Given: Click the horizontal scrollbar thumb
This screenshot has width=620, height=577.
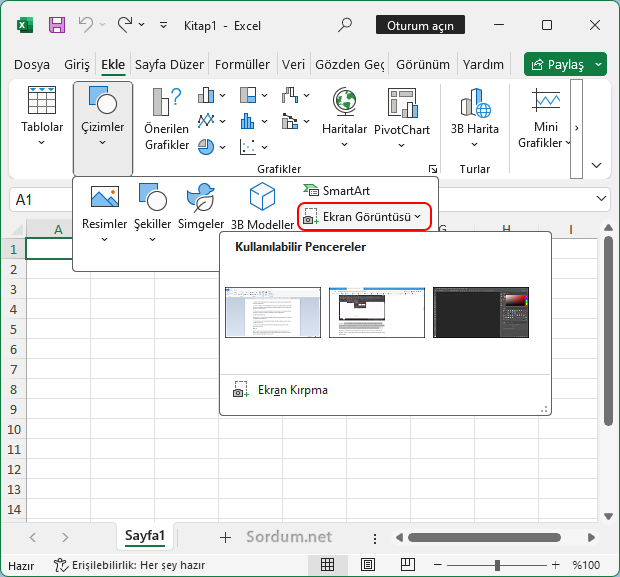Looking at the screenshot, I should coord(484,537).
